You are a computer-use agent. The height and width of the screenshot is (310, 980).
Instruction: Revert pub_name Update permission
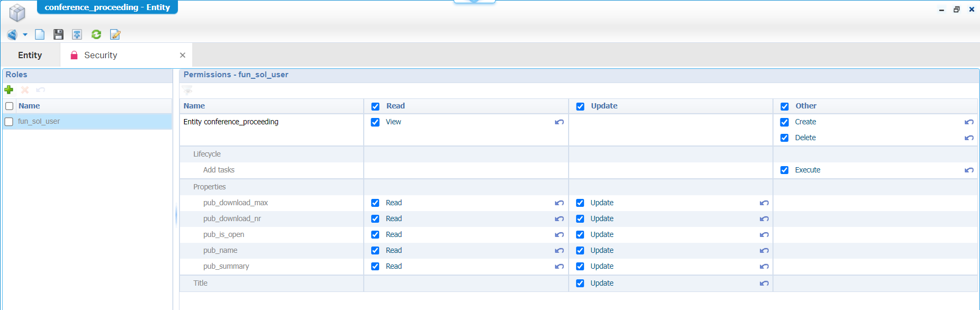pos(764,251)
